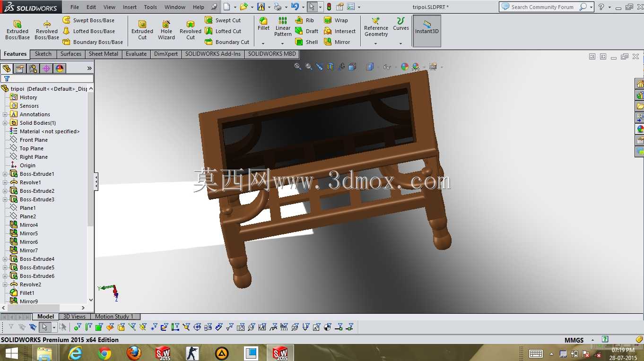Screen dimensions: 644x361
Task: Toggle Instant3D mode
Action: (427, 31)
